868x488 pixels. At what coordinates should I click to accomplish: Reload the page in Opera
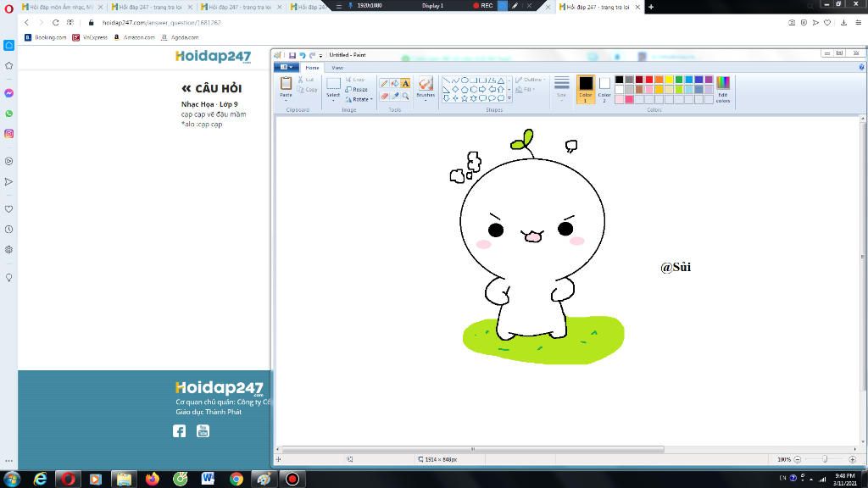pos(55,23)
